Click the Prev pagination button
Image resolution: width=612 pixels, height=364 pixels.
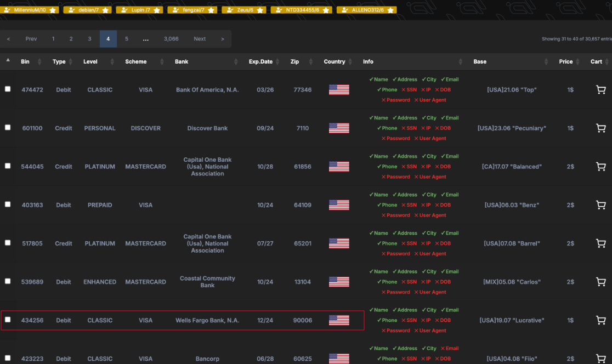[x=31, y=38]
